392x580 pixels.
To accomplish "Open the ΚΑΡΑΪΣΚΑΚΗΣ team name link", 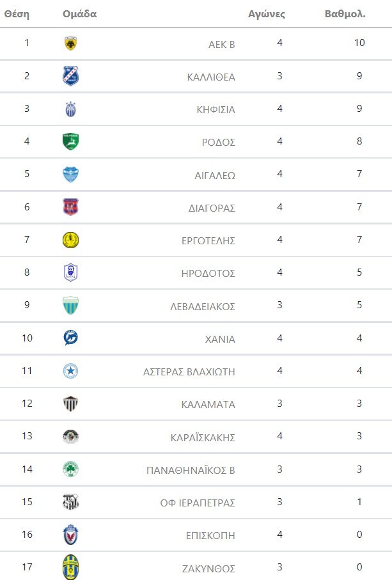I will tap(204, 437).
